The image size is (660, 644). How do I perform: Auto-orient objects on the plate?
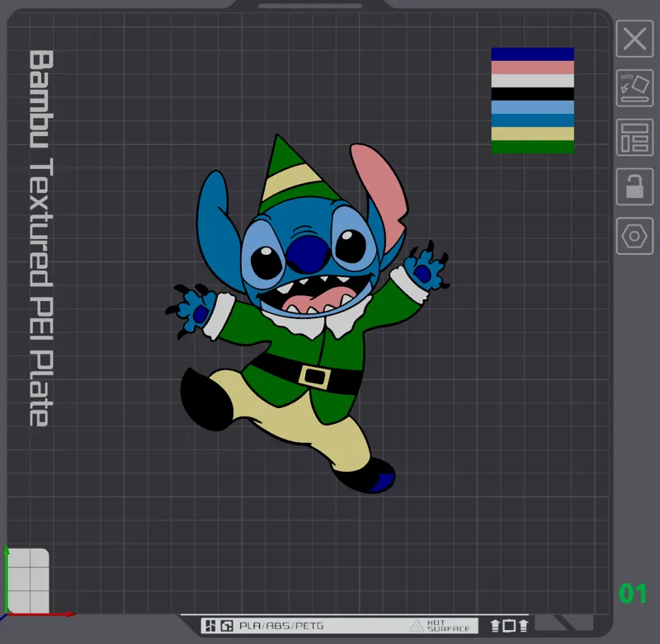coord(634,88)
